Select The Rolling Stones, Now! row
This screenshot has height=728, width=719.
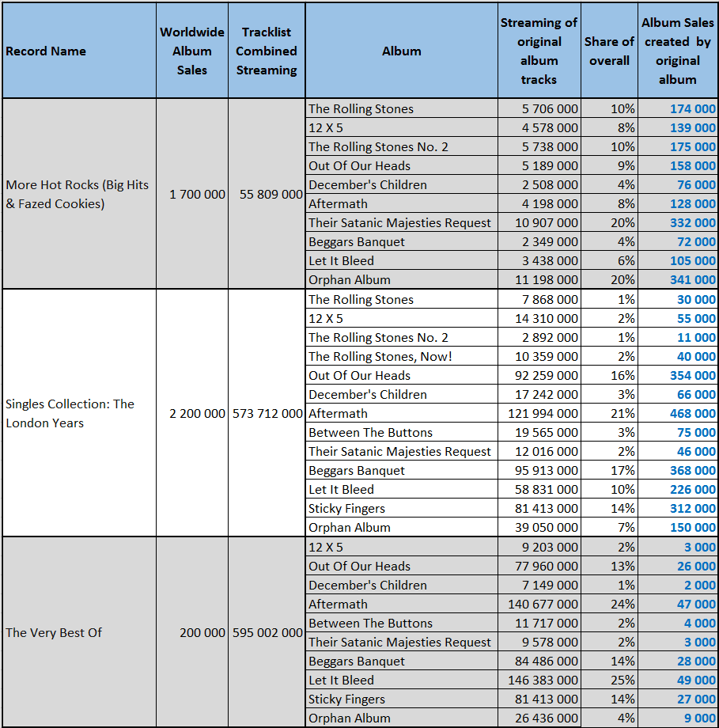coord(512,357)
